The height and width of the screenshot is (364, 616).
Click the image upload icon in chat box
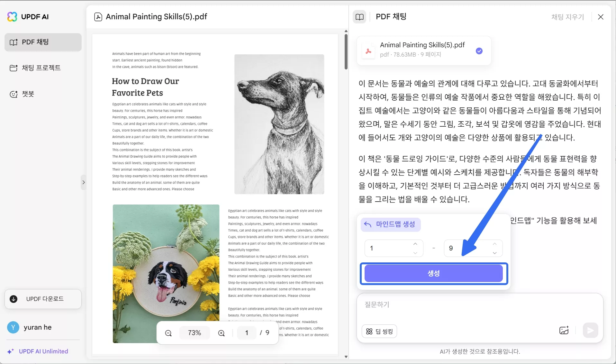pos(564,331)
